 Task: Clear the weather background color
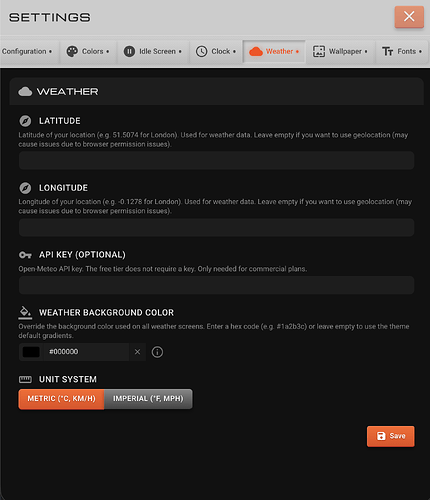click(137, 352)
